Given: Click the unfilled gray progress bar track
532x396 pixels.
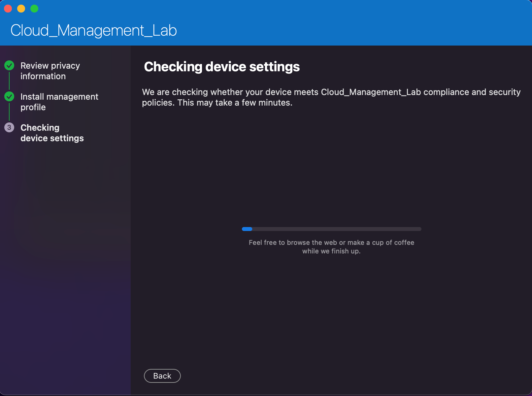Looking at the screenshot, I should point(337,229).
